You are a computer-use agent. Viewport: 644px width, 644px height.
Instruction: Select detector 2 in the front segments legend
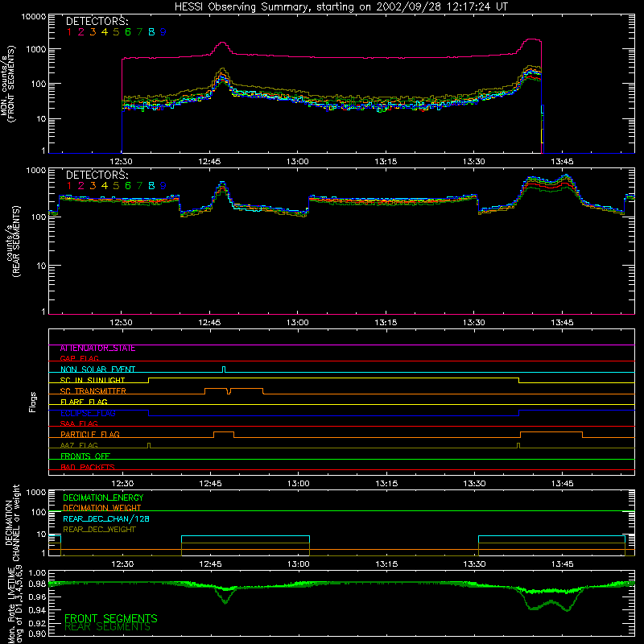click(81, 32)
